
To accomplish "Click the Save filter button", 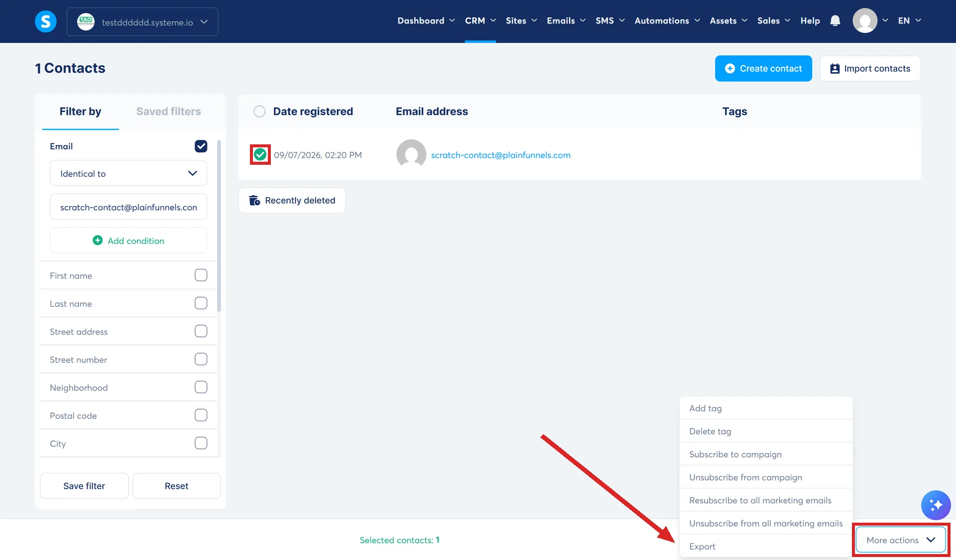I will tap(84, 486).
